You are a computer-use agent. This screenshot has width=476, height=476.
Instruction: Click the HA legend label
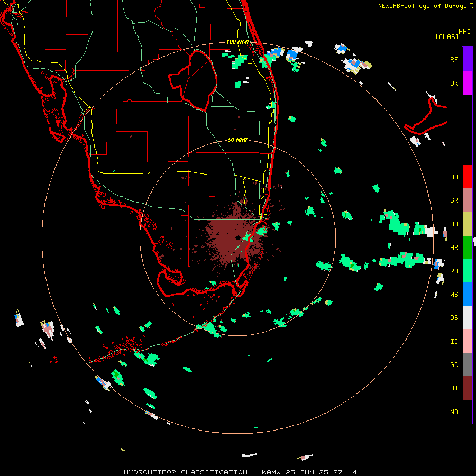(454, 177)
